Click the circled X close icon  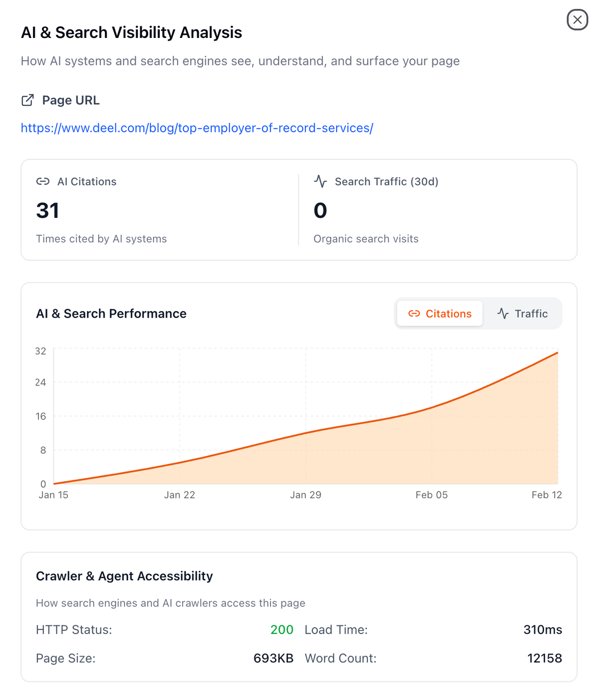click(x=578, y=20)
